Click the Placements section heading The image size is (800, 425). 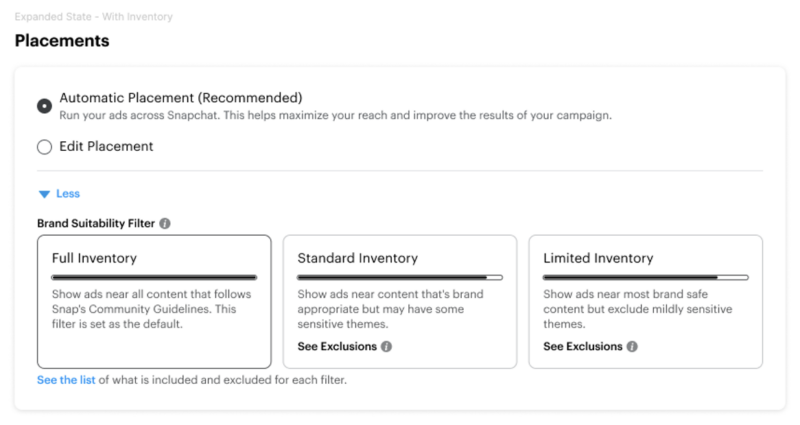(x=62, y=41)
